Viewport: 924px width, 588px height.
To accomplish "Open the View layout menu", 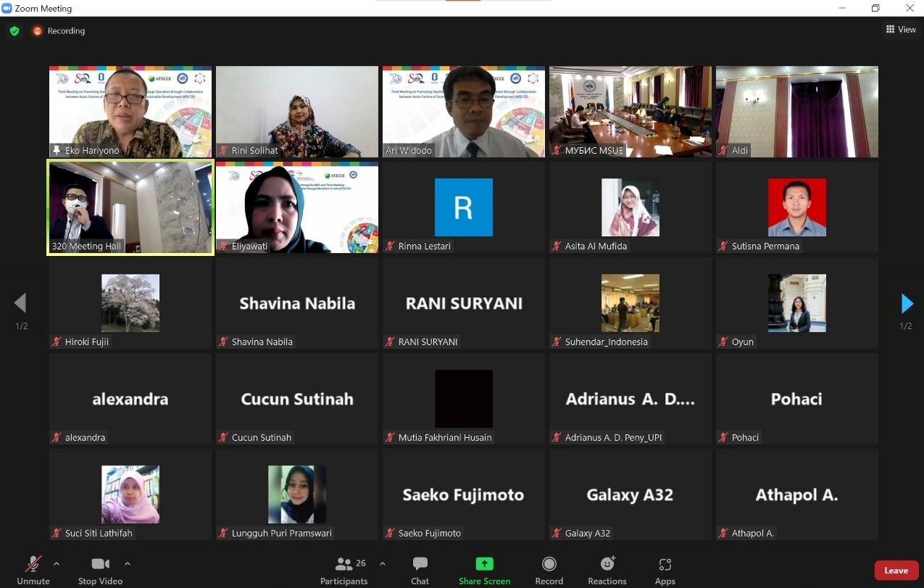I will coord(901,30).
